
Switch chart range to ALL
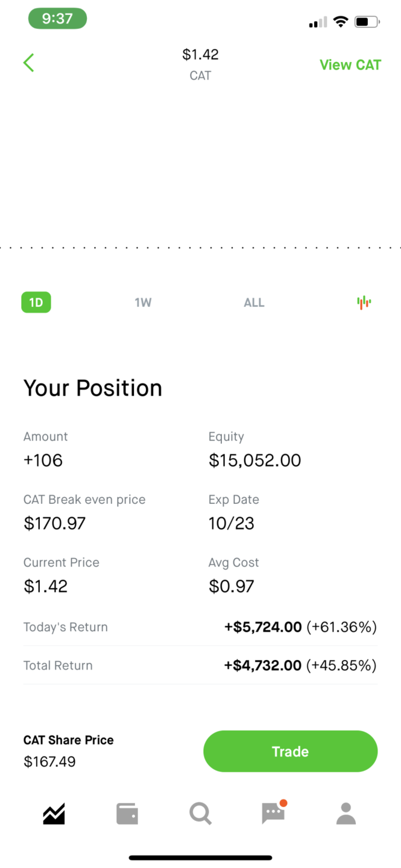pyautogui.click(x=254, y=303)
